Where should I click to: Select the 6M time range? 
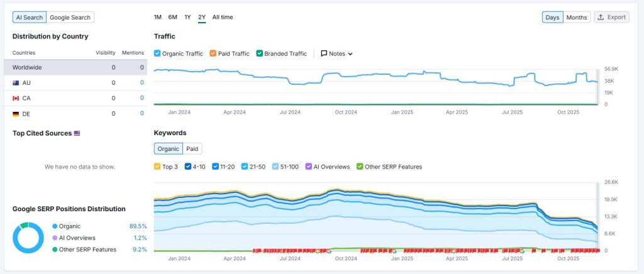pyautogui.click(x=172, y=17)
